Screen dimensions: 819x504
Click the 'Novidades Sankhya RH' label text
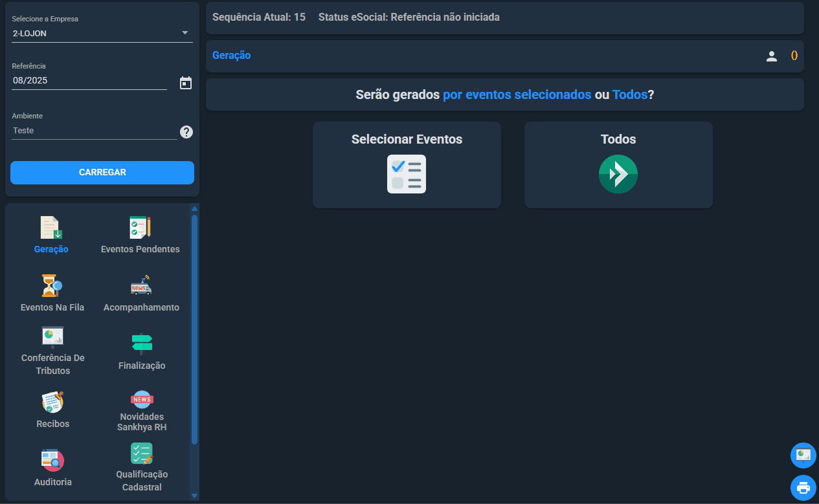click(142, 422)
